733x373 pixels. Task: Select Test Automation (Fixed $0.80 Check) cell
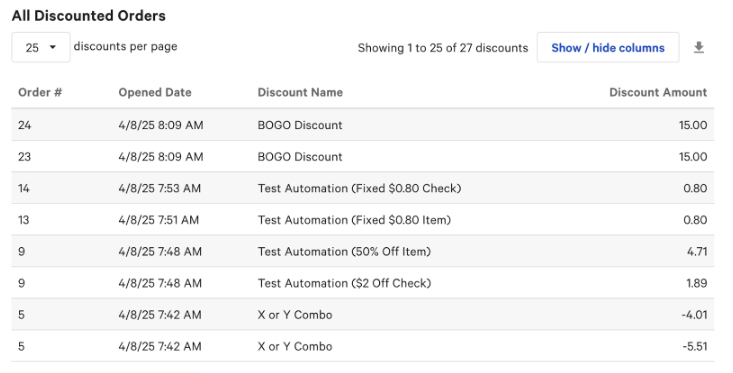coord(359,188)
